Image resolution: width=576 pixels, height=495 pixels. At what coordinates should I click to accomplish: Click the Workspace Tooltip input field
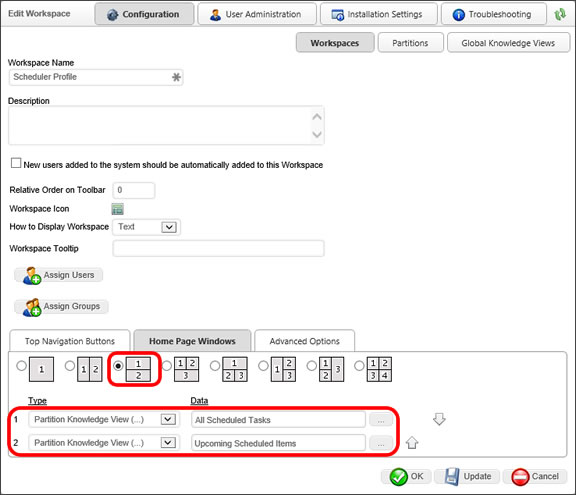219,249
